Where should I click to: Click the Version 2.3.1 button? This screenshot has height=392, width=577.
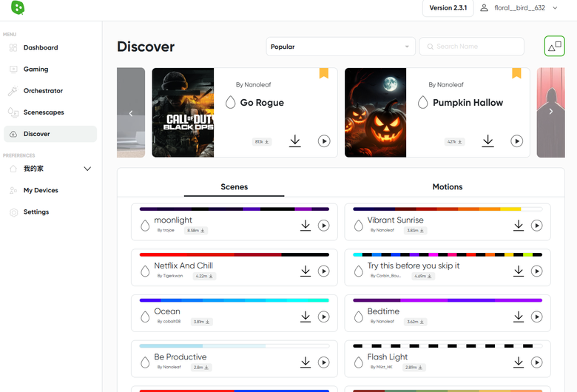(448, 7)
